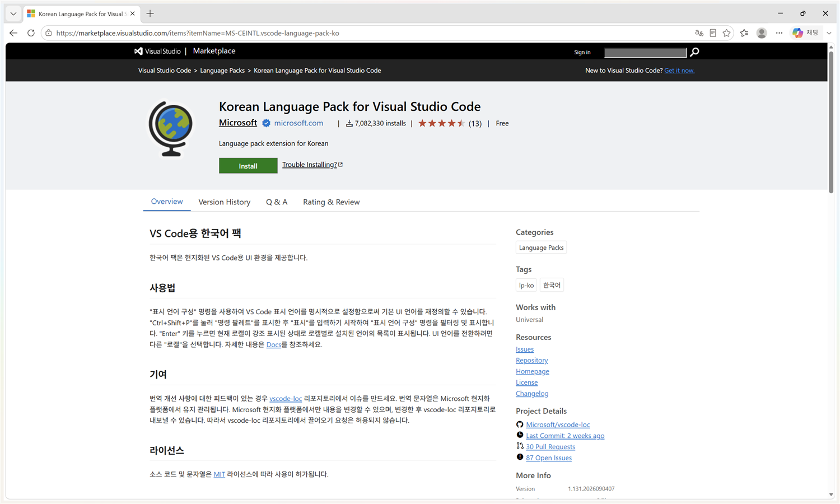The height and width of the screenshot is (504, 840).
Task: Focus the Marketplace search box
Action: pyautogui.click(x=645, y=52)
